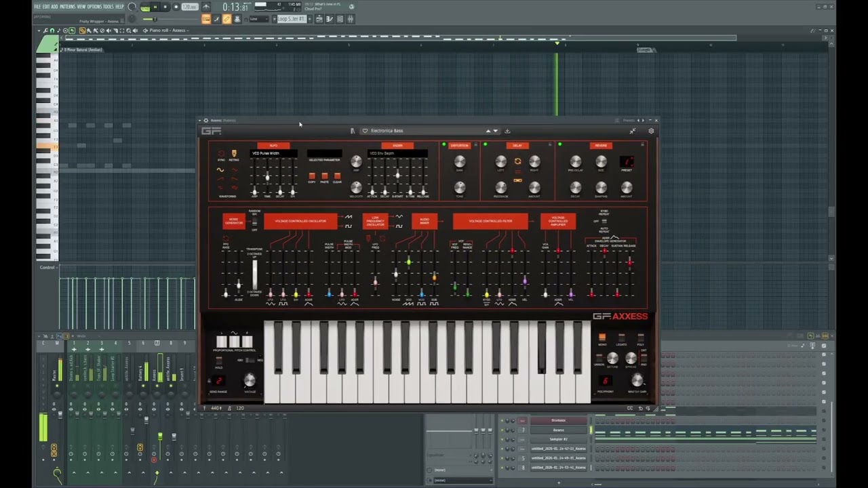
Task: Click the CC MIDI learn icon
Action: (630, 408)
